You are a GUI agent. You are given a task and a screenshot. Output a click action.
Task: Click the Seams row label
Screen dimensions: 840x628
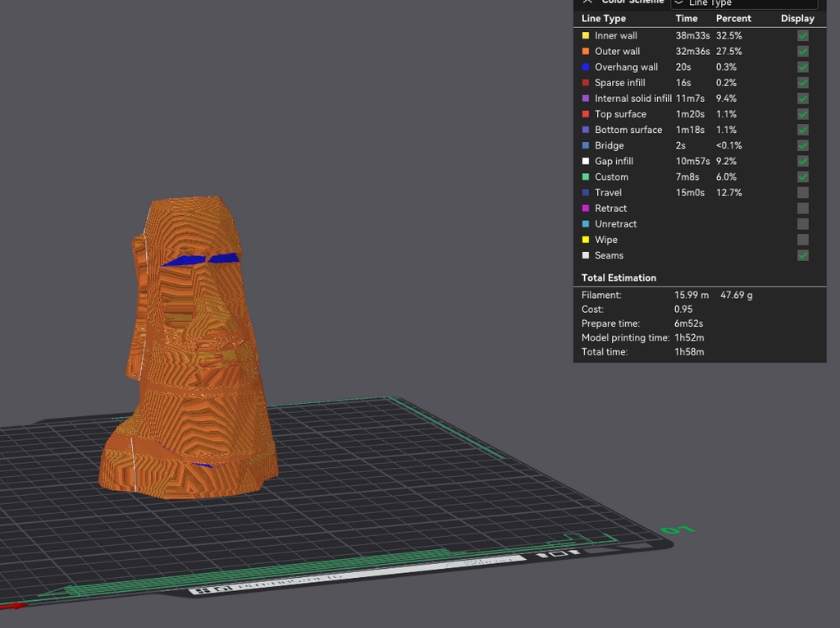coord(609,255)
